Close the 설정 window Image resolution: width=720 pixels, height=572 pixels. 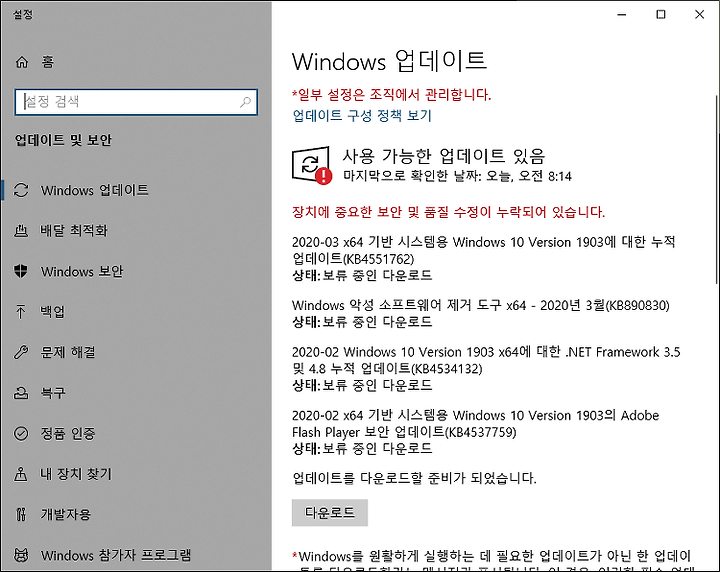click(699, 15)
